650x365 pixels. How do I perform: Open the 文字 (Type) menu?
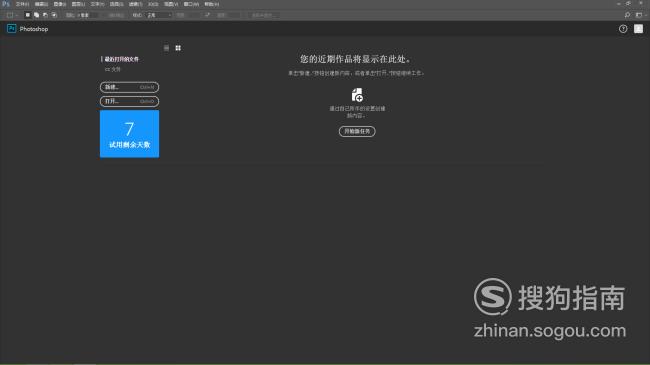tap(97, 4)
